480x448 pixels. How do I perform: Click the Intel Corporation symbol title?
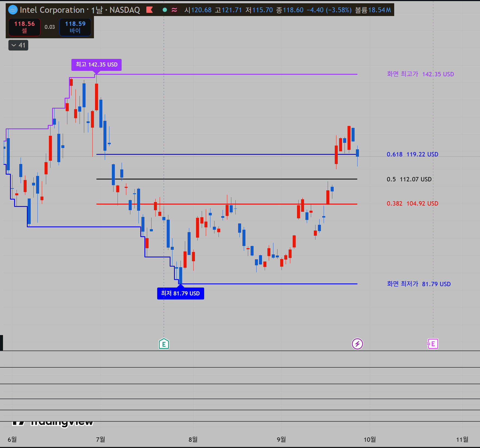(52, 10)
